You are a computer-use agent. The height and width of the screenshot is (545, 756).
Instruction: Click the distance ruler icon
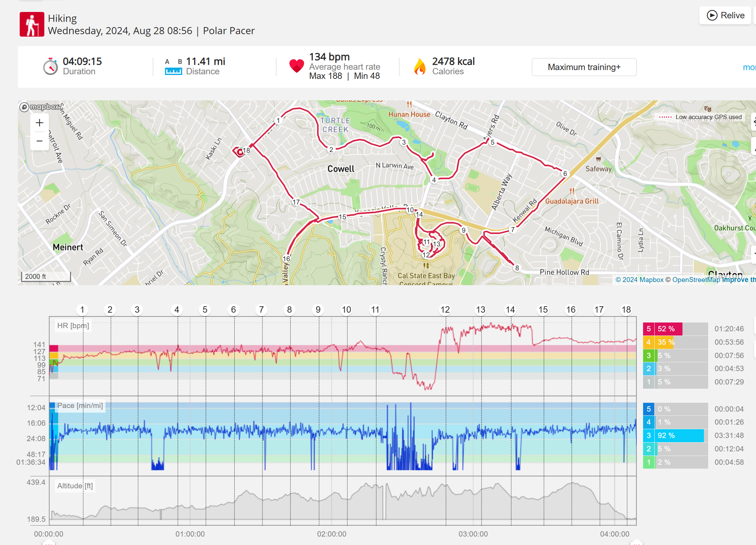click(x=173, y=71)
